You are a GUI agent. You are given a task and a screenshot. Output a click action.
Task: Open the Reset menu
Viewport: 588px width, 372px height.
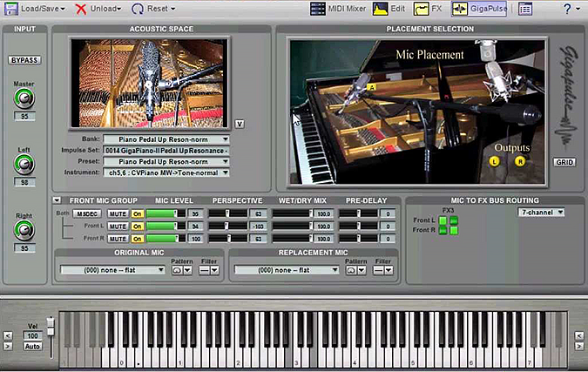(153, 9)
